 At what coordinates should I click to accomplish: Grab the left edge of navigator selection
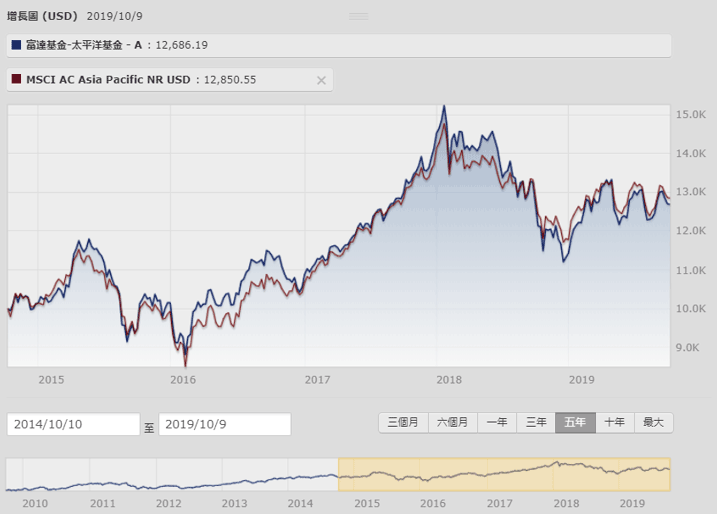coord(339,474)
